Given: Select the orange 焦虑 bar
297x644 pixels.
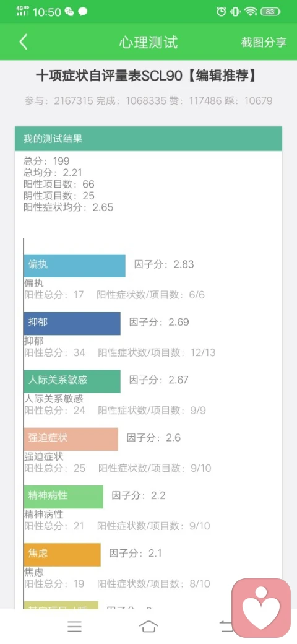Looking at the screenshot, I should 62,555.
